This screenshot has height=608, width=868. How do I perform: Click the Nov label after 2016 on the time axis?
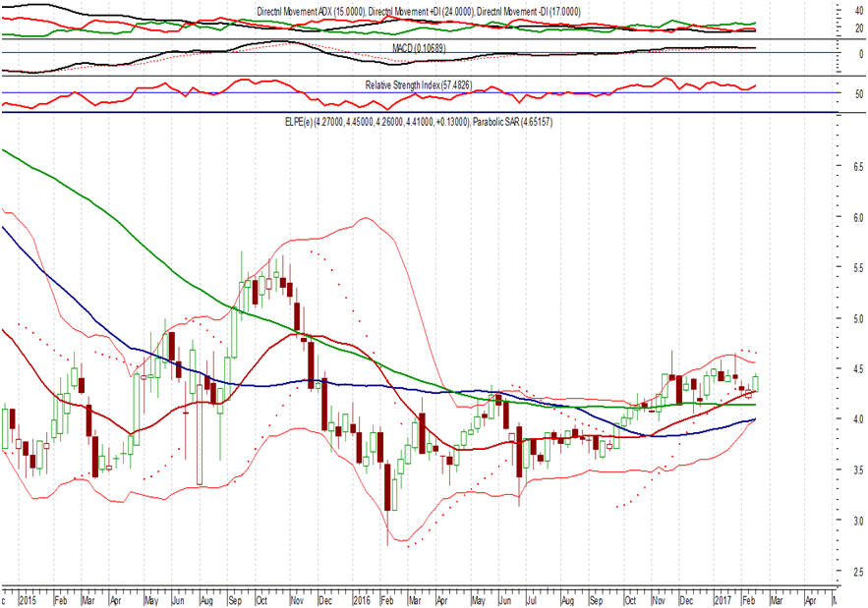tap(659, 600)
